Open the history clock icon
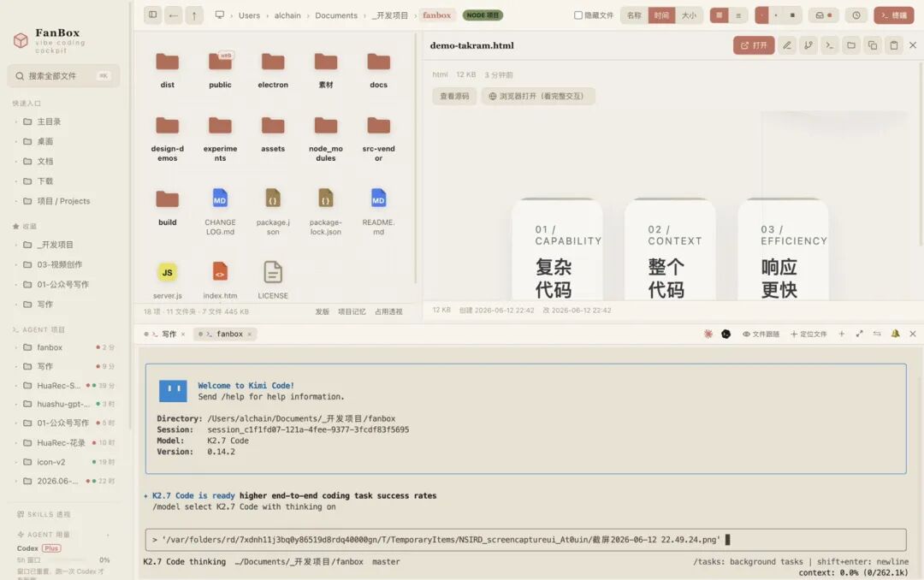 coord(856,15)
